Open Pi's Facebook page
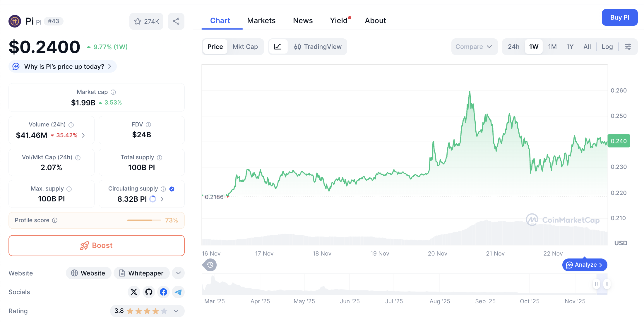The image size is (644, 322). pyautogui.click(x=163, y=292)
